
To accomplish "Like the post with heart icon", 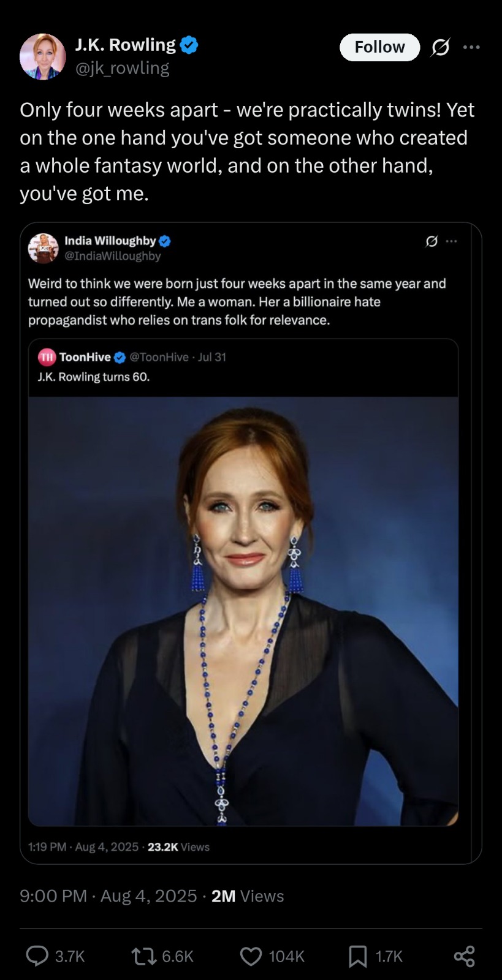I will (x=251, y=956).
